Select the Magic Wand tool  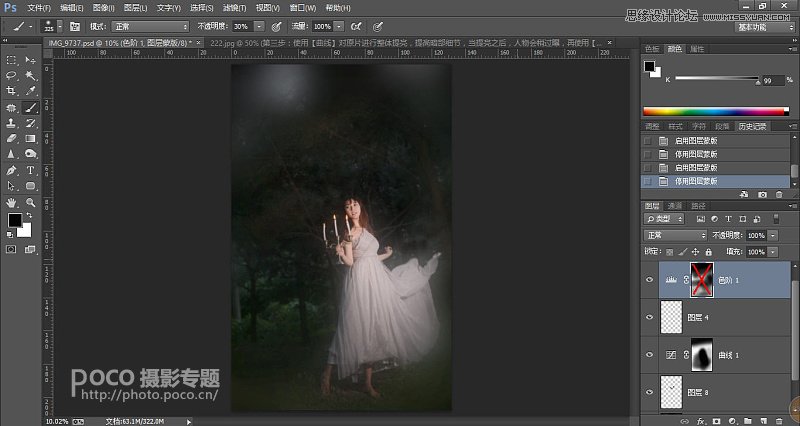(x=31, y=76)
